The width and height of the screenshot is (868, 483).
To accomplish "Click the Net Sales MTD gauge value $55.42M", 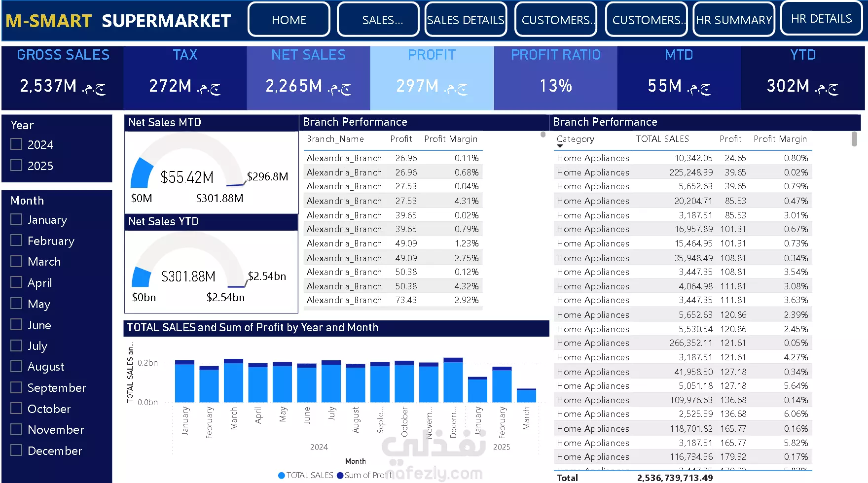I will pos(187,177).
